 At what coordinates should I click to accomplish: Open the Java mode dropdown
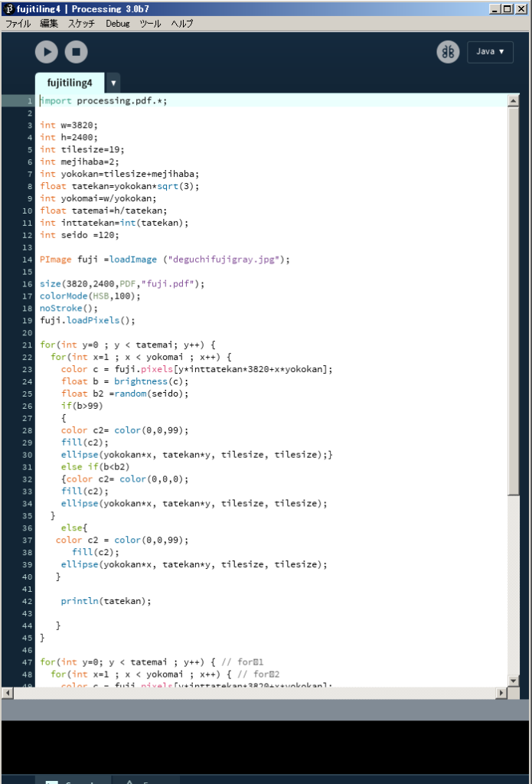point(490,52)
